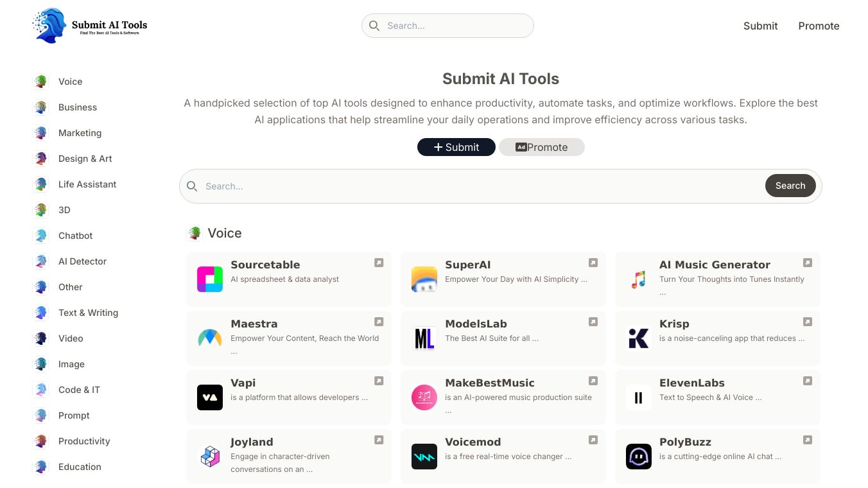The height and width of the screenshot is (488, 868).
Task: Click the AI Music Generator note icon
Action: pyautogui.click(x=638, y=279)
